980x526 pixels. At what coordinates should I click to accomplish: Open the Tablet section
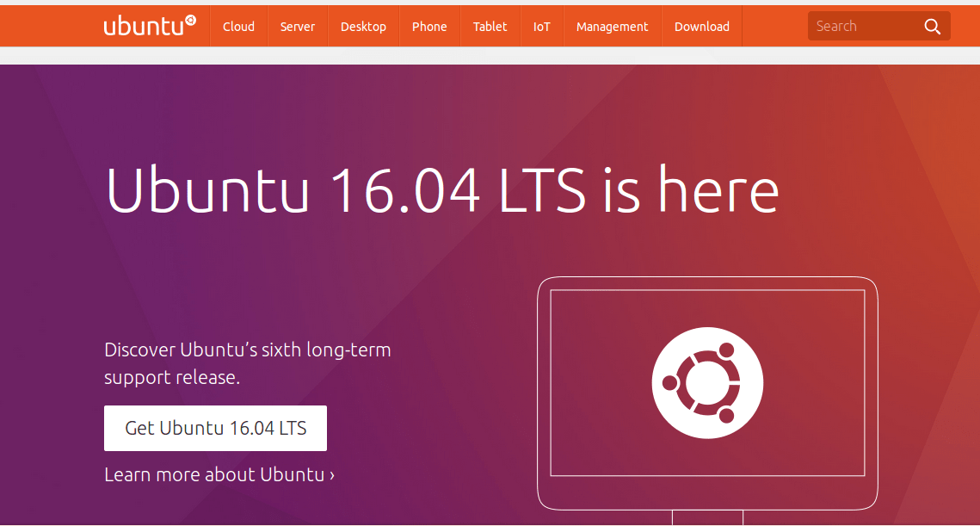pos(490,26)
